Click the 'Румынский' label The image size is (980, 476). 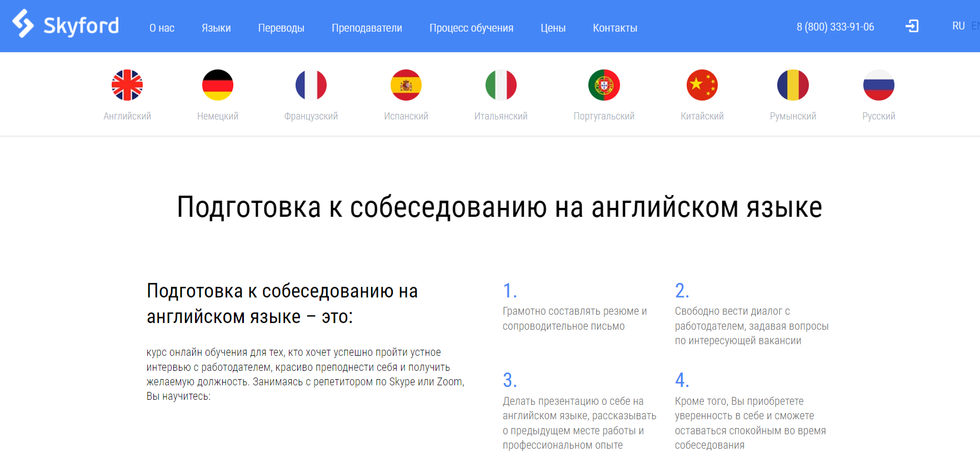coord(793,116)
